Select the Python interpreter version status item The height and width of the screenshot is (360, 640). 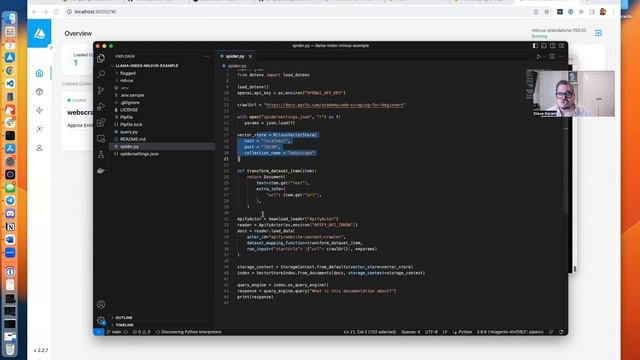[510, 332]
